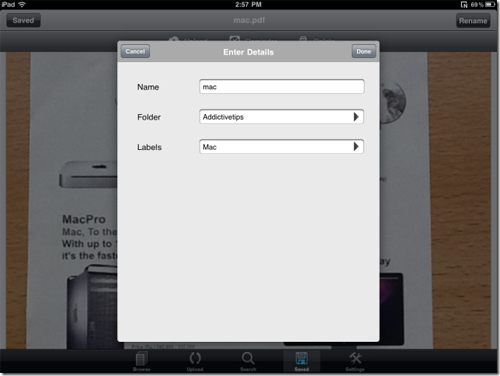Cancel the Enter Details dialog
500x376 pixels.
pyautogui.click(x=135, y=51)
